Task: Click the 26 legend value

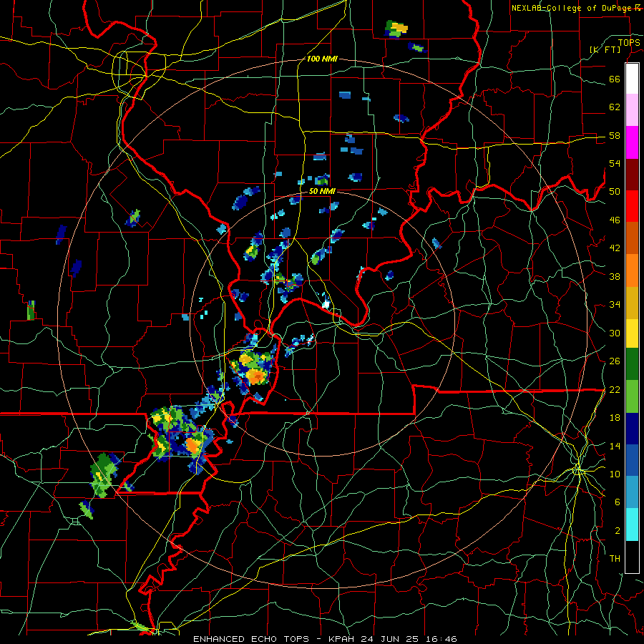Action: coord(615,361)
